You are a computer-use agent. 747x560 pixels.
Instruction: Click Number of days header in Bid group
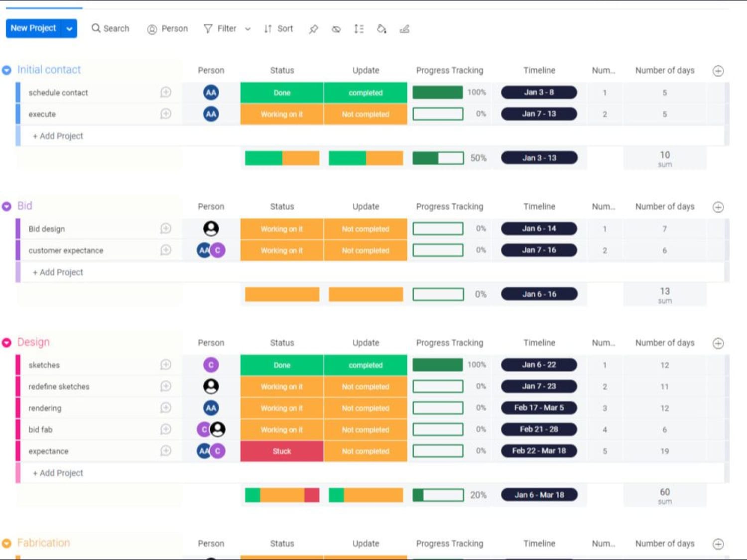(664, 207)
